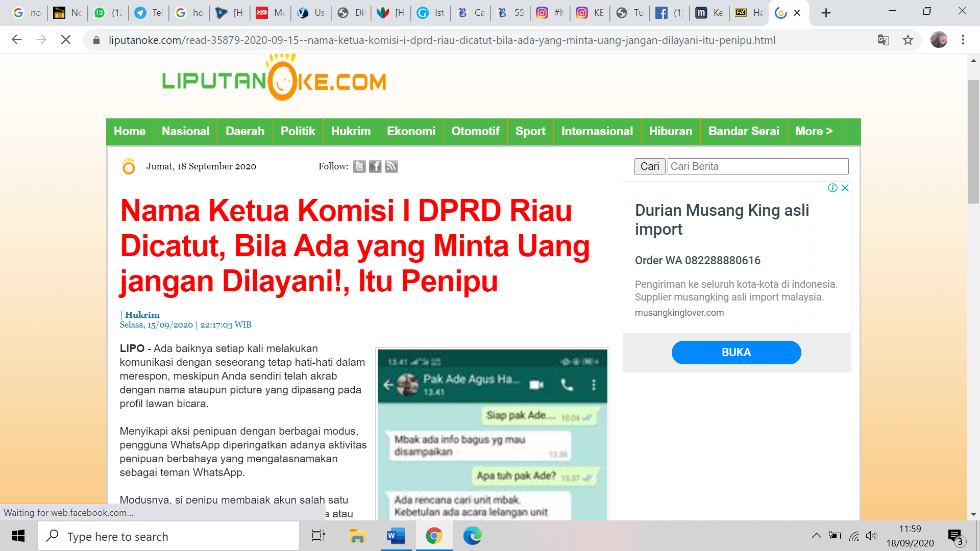The image size is (980, 551).
Task: Go to the Nasional section
Action: point(186,131)
